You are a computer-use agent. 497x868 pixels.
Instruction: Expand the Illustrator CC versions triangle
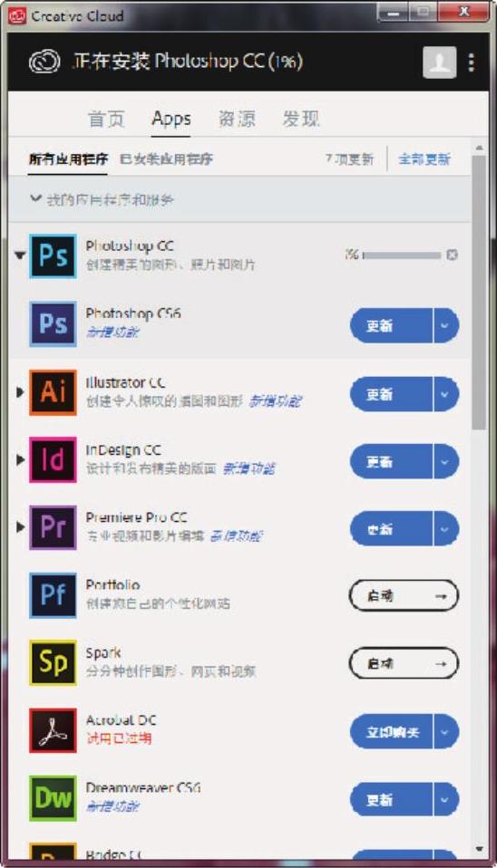pyautogui.click(x=20, y=392)
